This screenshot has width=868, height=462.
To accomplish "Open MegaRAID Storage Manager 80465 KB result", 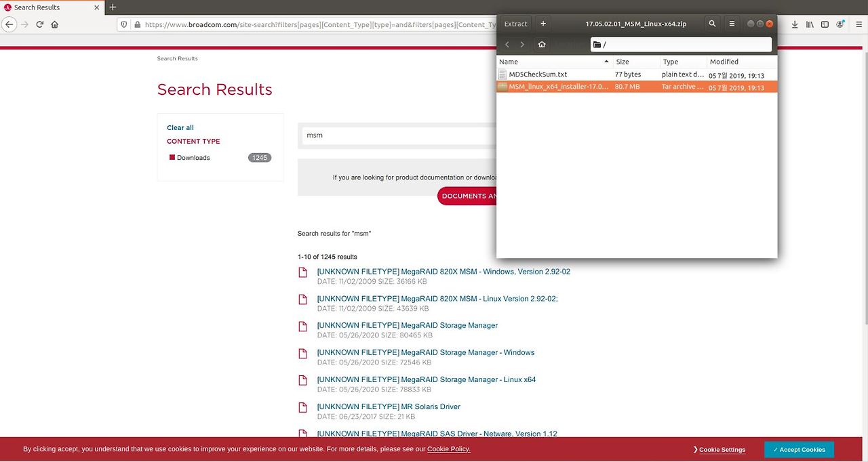I will pyautogui.click(x=407, y=326).
